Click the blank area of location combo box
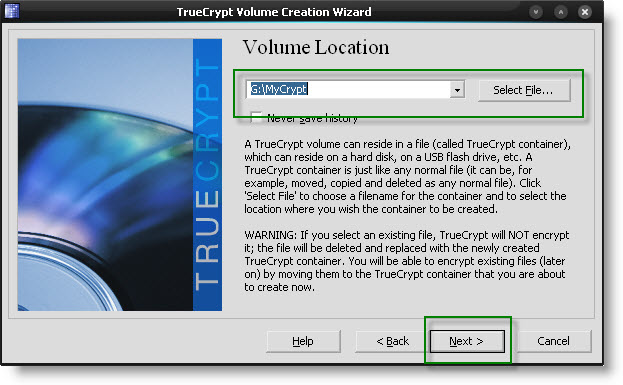The height and width of the screenshot is (385, 623). tap(379, 90)
